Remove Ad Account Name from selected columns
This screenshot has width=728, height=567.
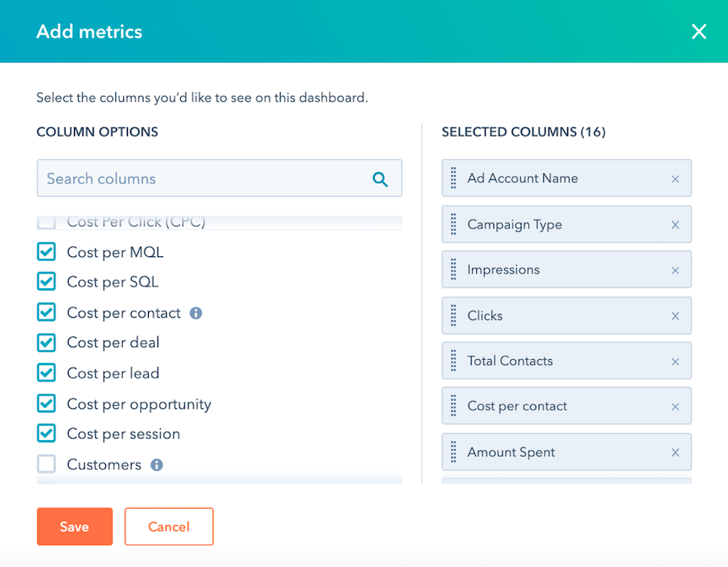coord(675,179)
